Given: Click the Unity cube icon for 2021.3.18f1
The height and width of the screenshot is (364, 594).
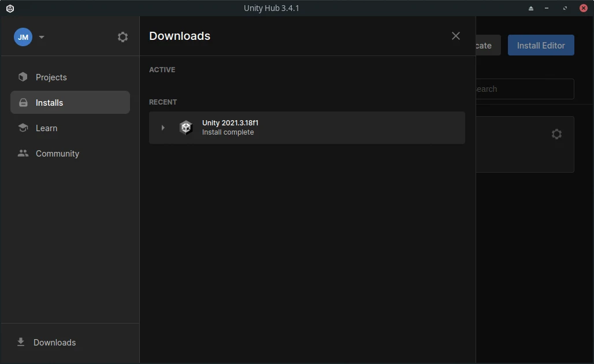Looking at the screenshot, I should coord(185,127).
